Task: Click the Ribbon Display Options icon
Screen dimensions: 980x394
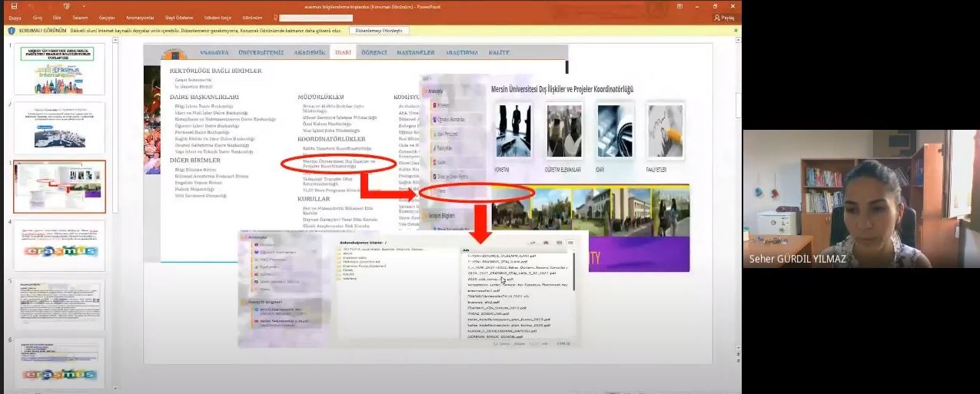Action: [679, 6]
